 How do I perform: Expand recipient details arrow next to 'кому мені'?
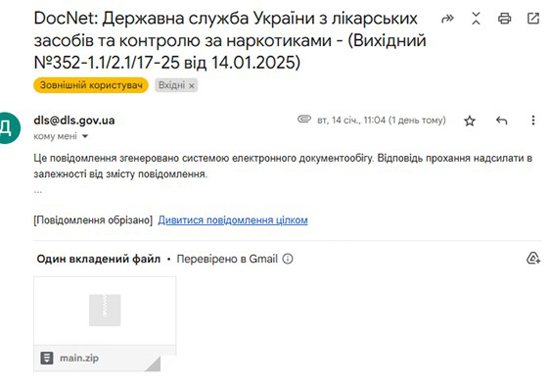(x=85, y=136)
